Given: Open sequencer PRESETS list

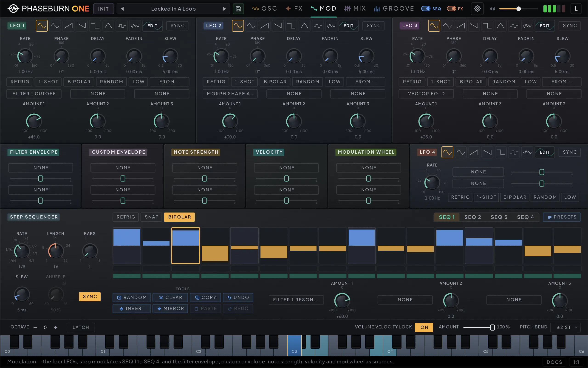Looking at the screenshot, I should tap(562, 217).
